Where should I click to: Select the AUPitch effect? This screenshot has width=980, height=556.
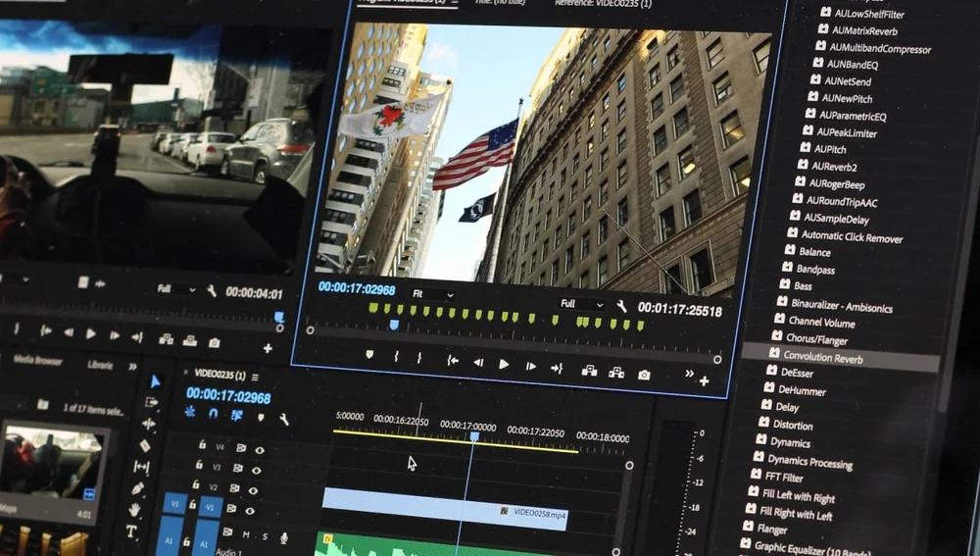(830, 149)
